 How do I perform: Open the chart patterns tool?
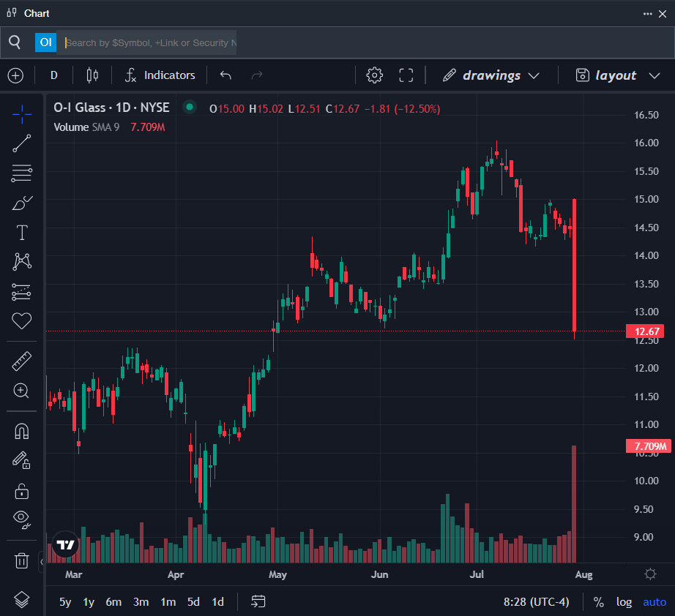(21, 261)
